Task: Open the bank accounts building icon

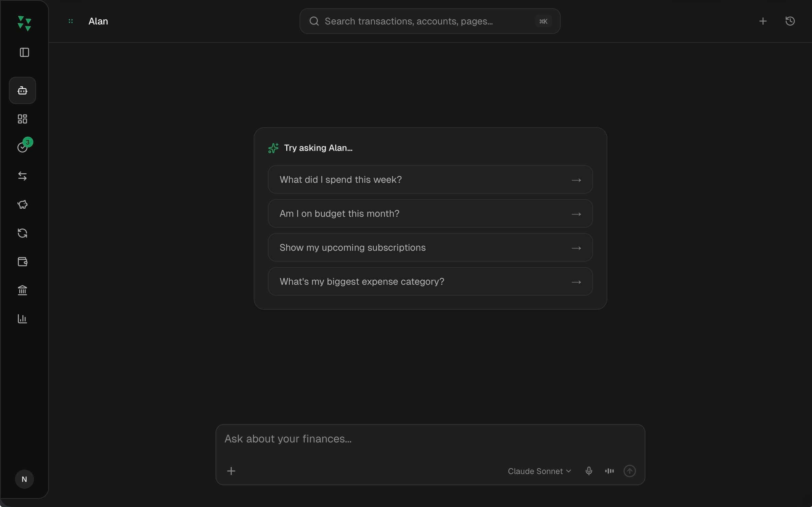Action: (x=22, y=290)
